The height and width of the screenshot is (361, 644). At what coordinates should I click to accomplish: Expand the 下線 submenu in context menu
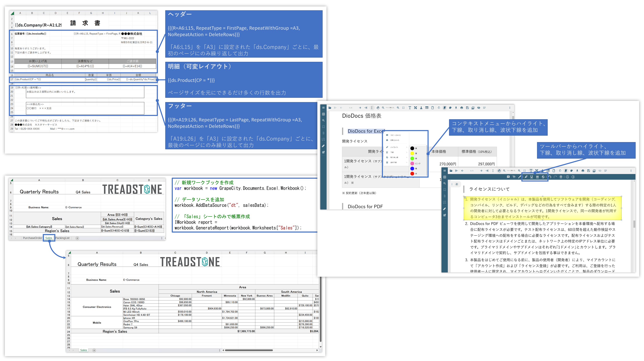tap(397, 152)
